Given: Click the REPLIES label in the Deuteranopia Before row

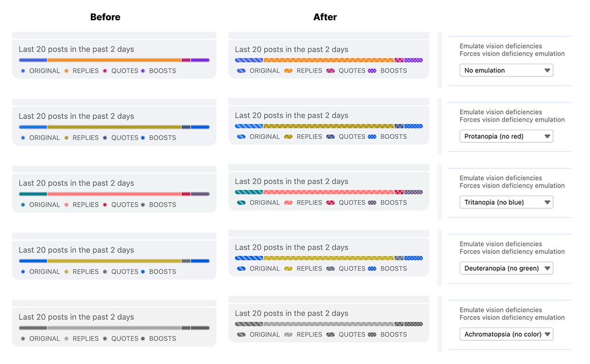Looking at the screenshot, I should pos(86,271).
